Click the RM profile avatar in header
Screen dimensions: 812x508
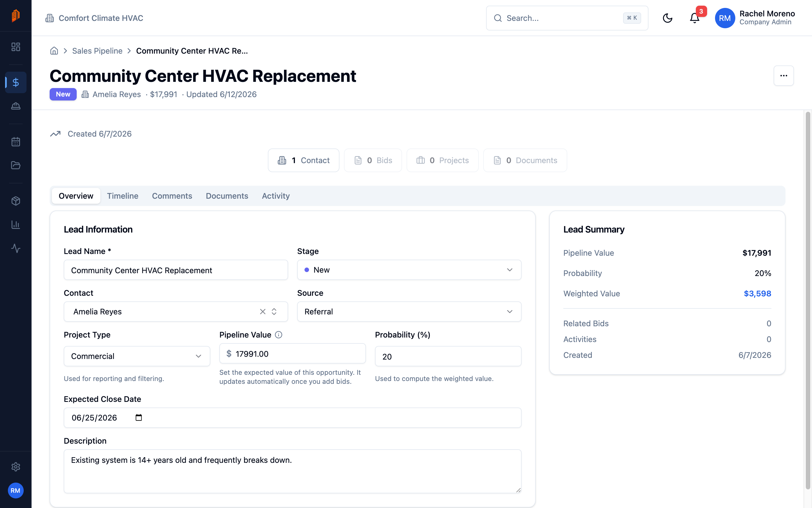click(x=725, y=18)
